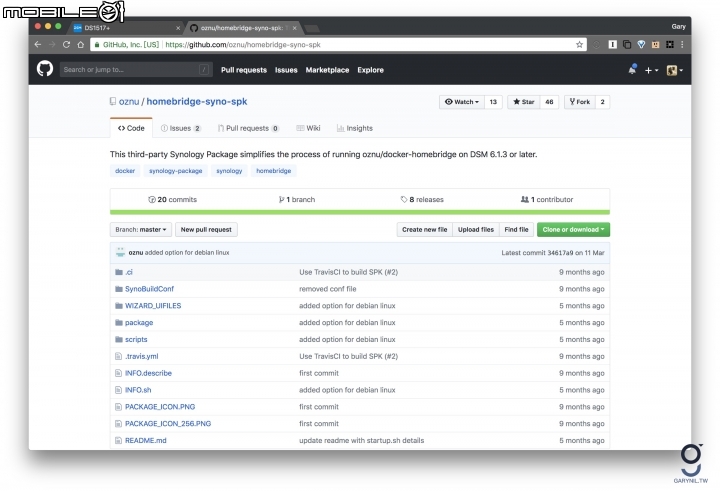Click the homebridge-syno-spk repository name
The width and height of the screenshot is (720, 491).
(x=197, y=102)
